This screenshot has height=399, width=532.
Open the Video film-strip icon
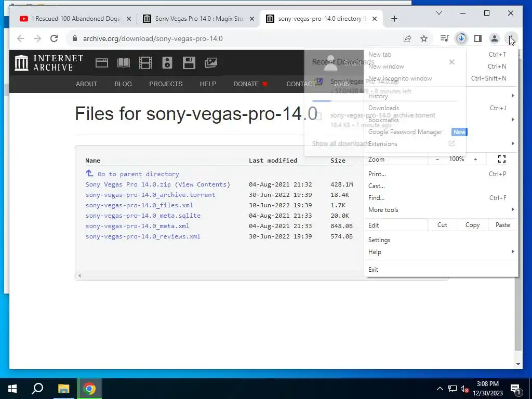click(145, 63)
